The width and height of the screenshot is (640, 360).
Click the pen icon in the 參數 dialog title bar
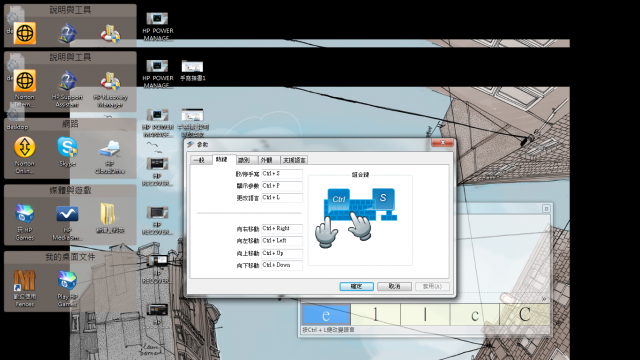pos(190,144)
